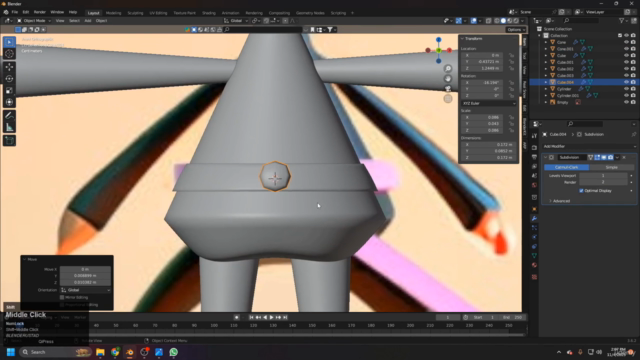Open the Object properties orange square tab
Image resolution: width=640 pixels, height=360 pixels.
click(x=534, y=209)
